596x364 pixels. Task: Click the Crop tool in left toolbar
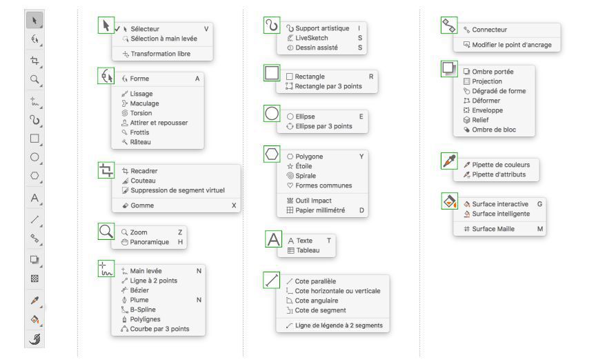pos(34,61)
